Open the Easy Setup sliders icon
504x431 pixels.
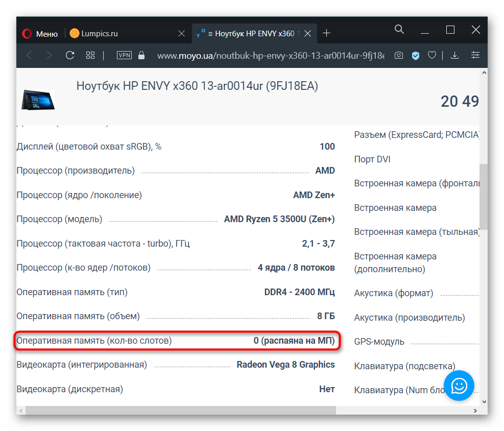(x=475, y=55)
